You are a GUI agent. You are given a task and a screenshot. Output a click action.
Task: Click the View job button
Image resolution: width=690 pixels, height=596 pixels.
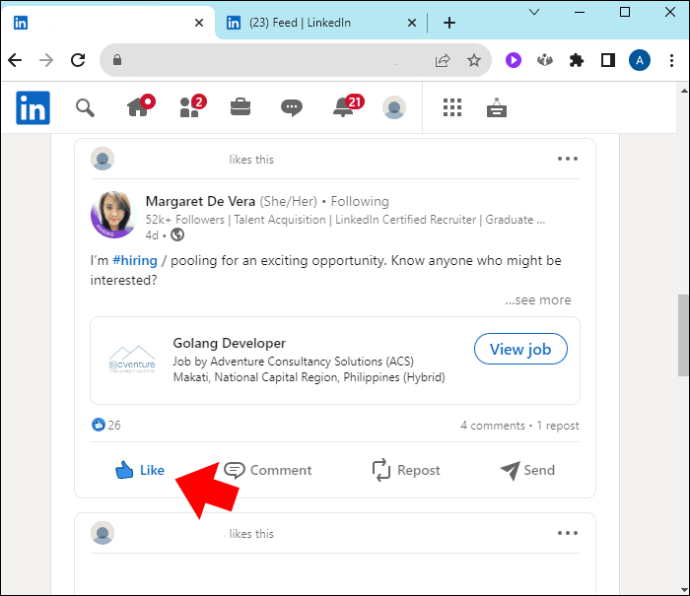(x=521, y=349)
